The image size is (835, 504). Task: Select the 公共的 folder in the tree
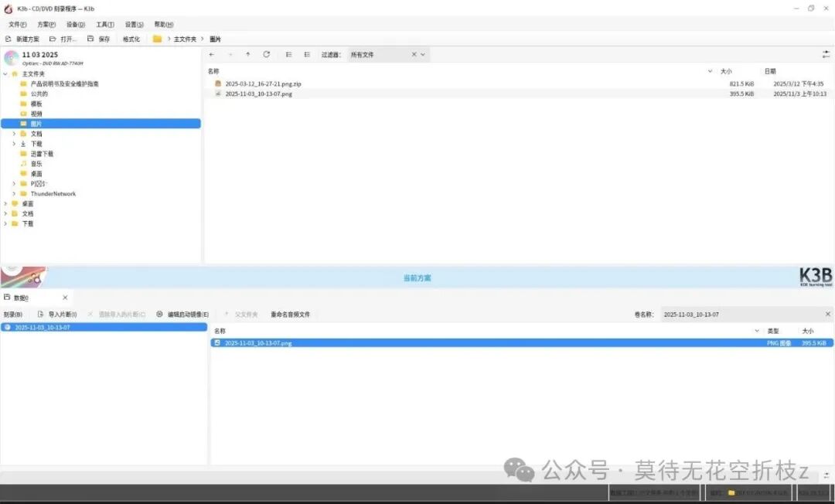[39, 94]
